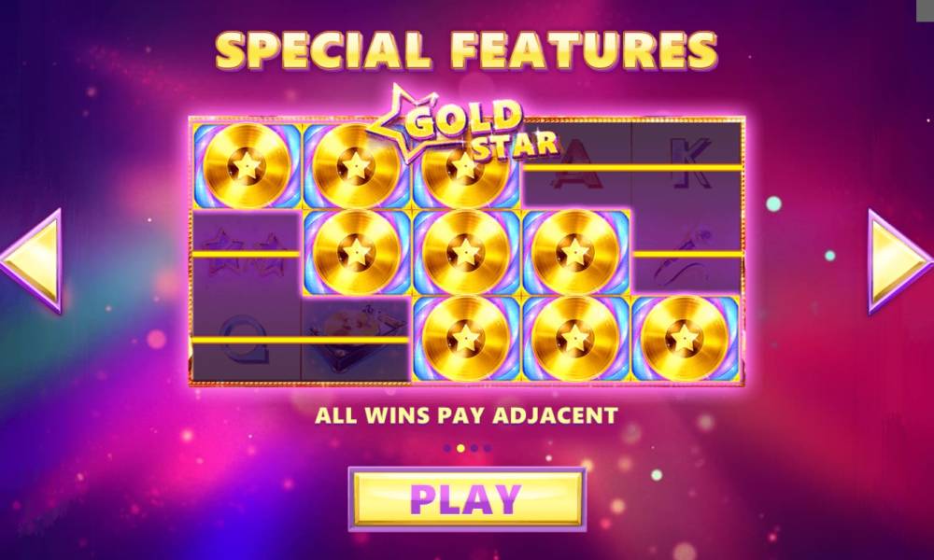
Task: Click the dimmed microphone symbol
Action: point(686,252)
